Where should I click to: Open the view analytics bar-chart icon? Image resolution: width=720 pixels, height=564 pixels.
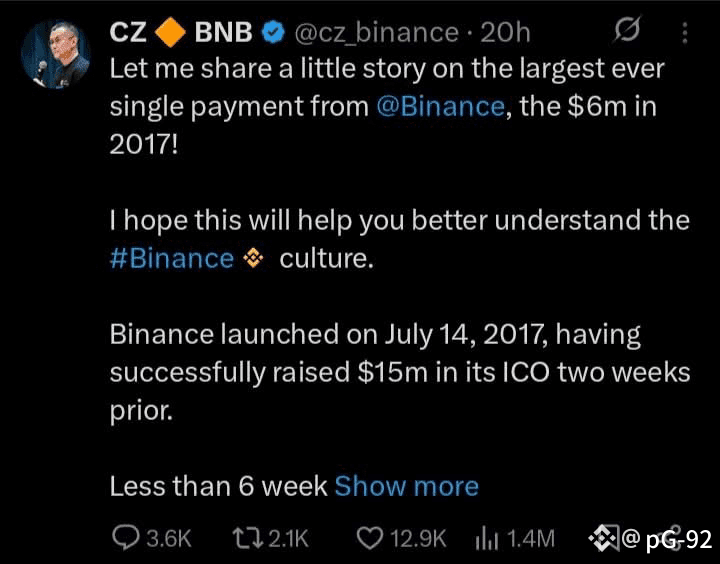tap(487, 538)
